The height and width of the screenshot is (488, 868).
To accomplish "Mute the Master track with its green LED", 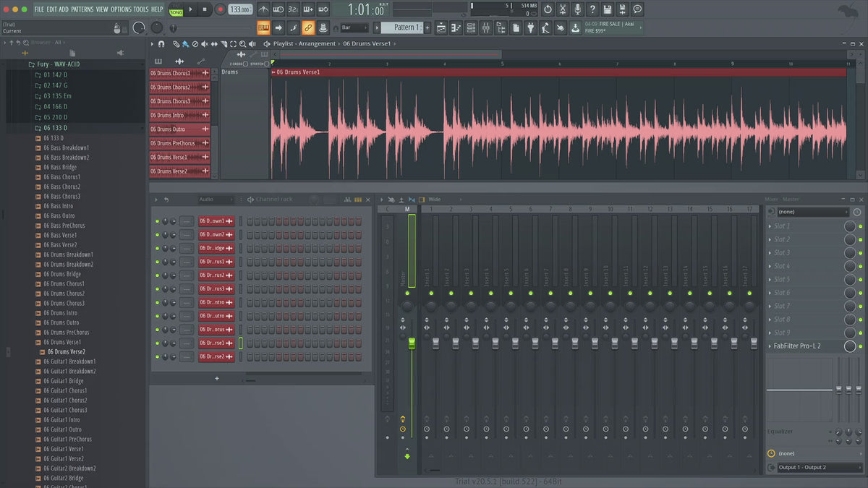I will click(407, 293).
